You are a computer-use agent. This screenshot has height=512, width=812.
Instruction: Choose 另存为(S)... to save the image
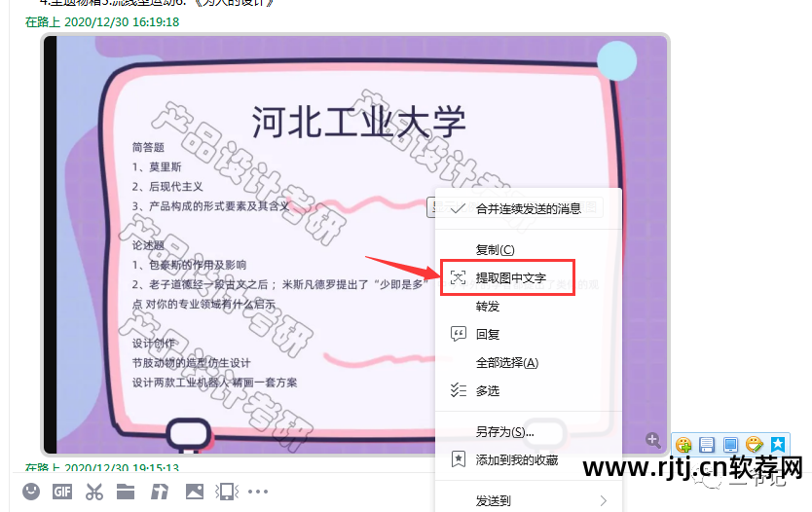[x=529, y=432]
